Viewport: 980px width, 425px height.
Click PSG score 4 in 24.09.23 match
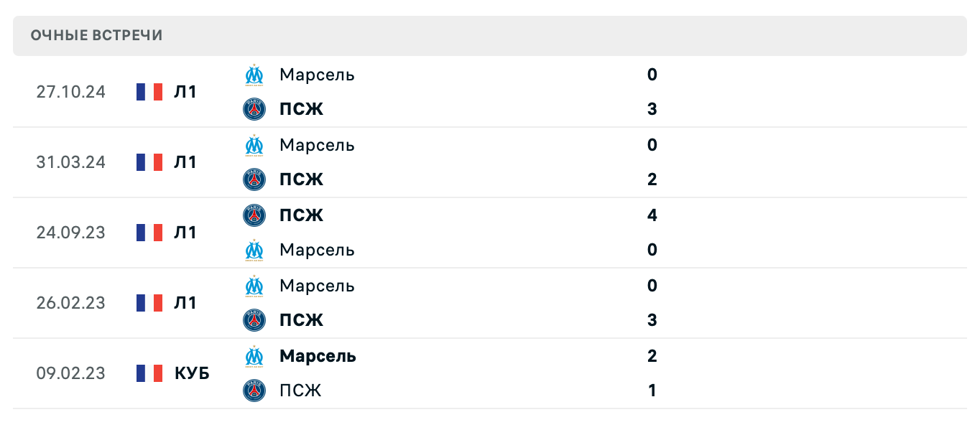(x=652, y=215)
